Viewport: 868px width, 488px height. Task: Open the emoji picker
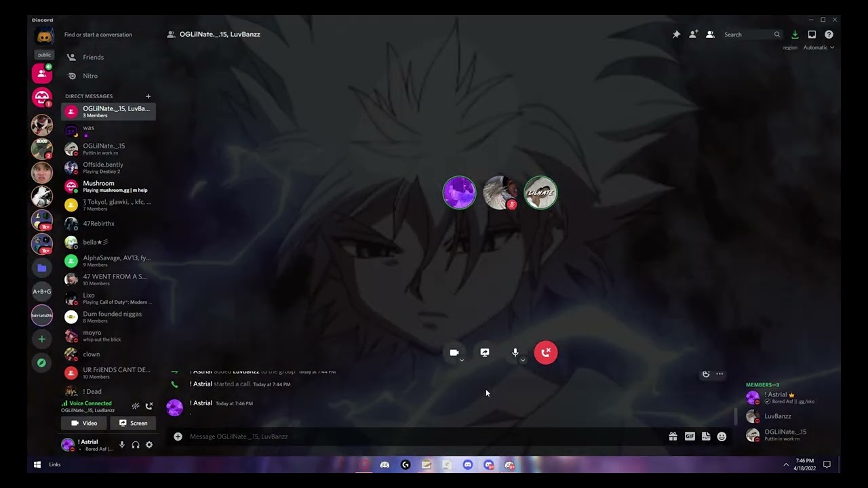pyautogui.click(x=722, y=436)
